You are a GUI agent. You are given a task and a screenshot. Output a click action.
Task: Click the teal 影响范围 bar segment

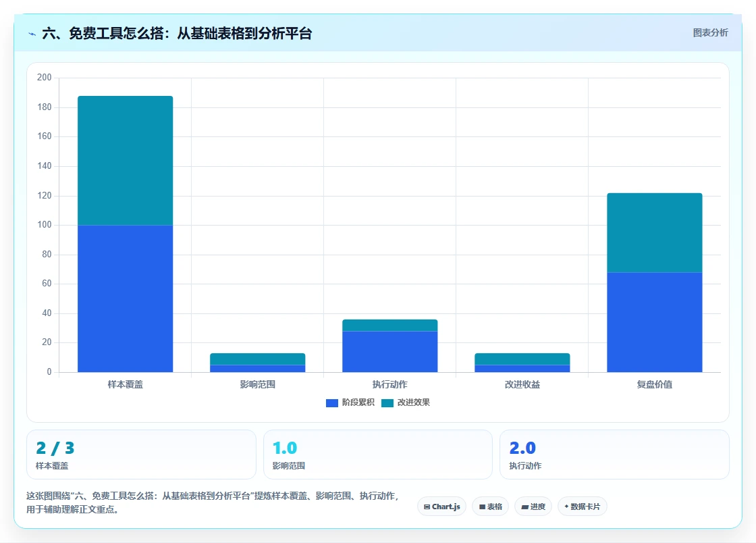pos(257,359)
